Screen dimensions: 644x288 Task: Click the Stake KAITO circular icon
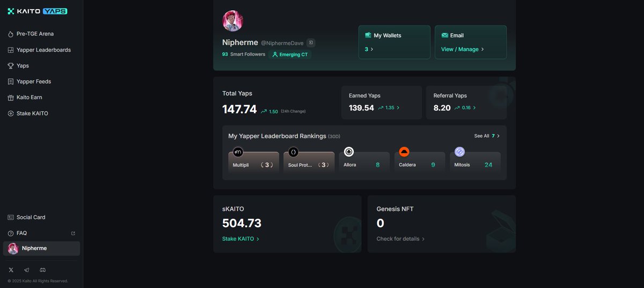(x=11, y=114)
